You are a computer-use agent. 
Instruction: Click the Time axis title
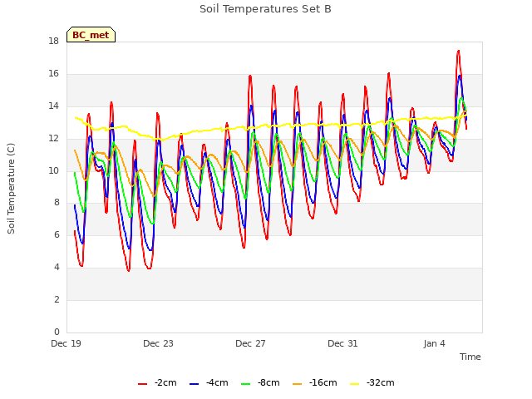click(470, 357)
